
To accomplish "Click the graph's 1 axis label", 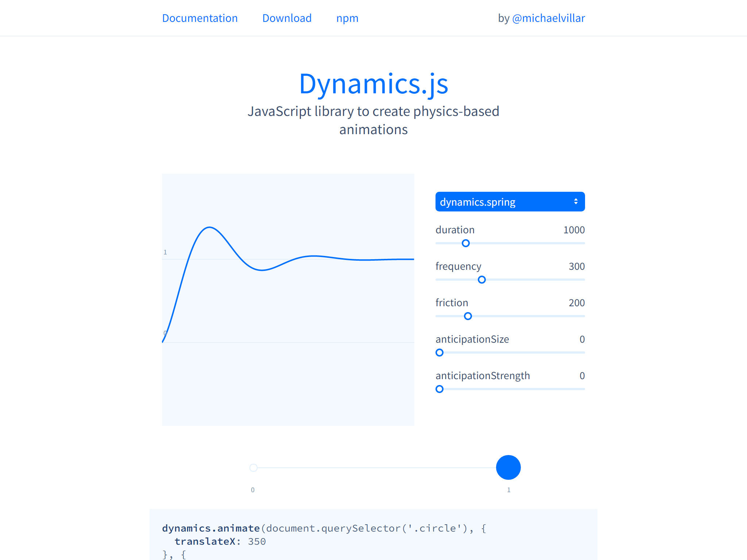I will 165,252.
